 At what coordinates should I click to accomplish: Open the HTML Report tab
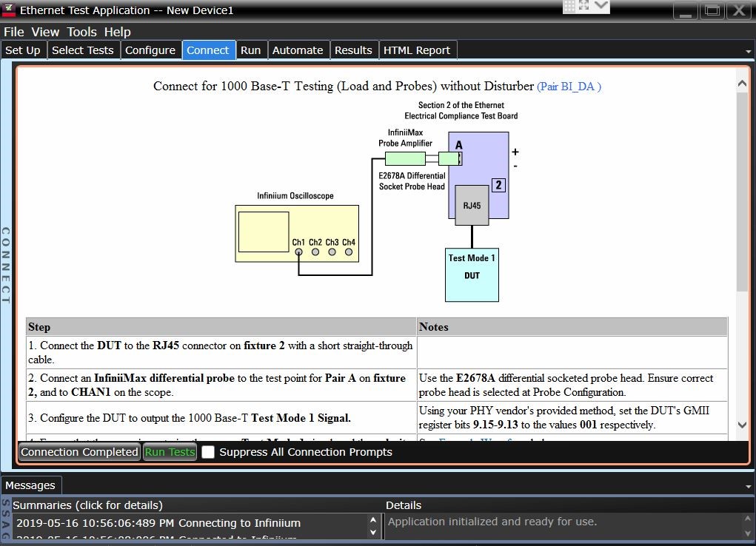tap(418, 50)
